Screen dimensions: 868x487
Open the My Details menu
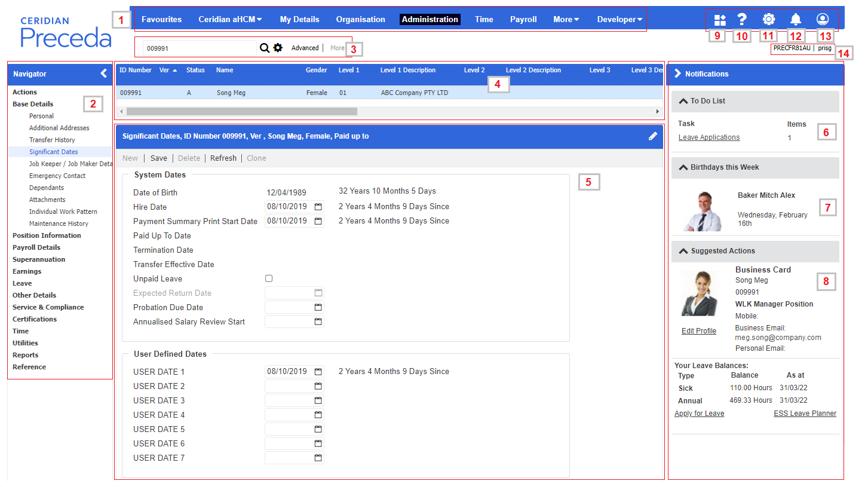coord(299,19)
